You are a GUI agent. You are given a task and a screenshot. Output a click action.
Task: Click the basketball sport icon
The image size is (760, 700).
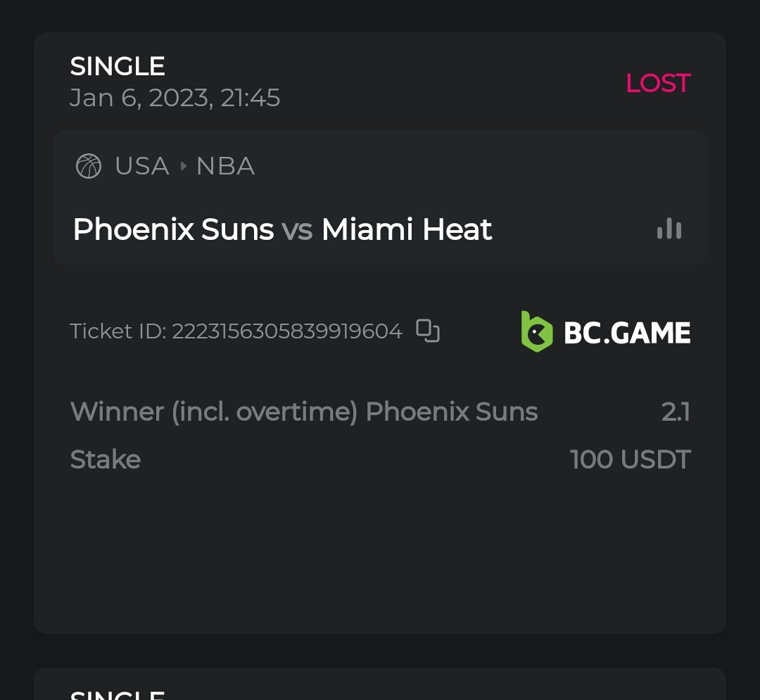click(x=89, y=167)
